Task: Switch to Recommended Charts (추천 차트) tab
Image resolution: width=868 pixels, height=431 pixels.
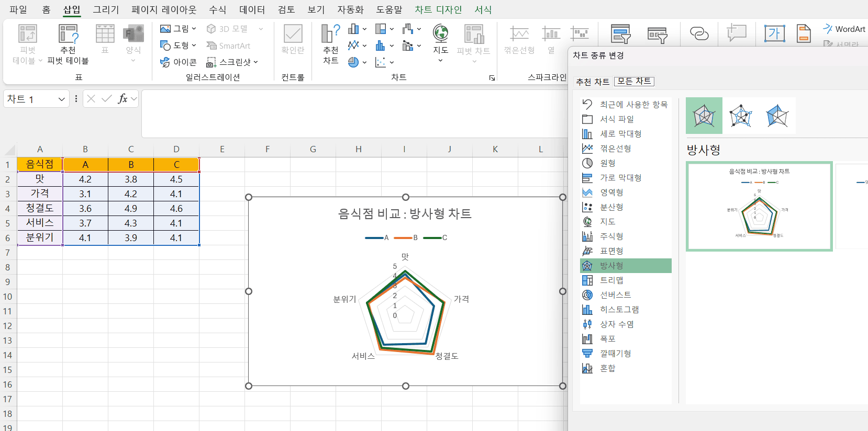Action: pos(593,82)
